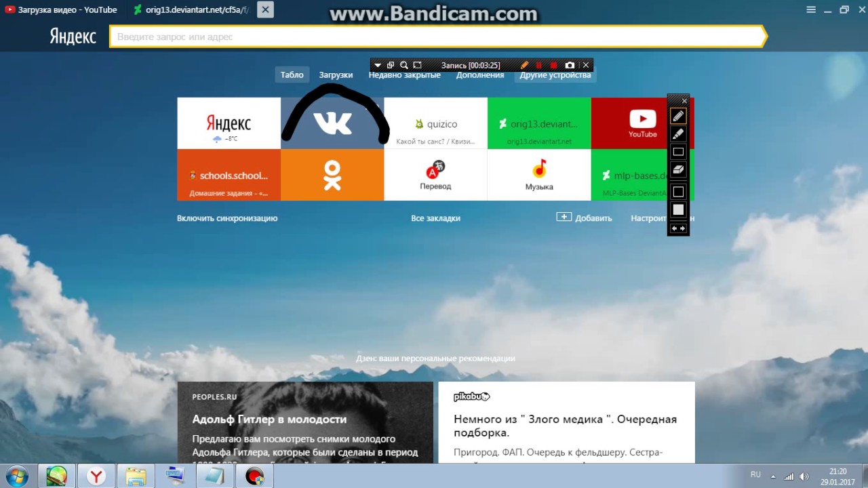The height and width of the screenshot is (488, 868).
Task: Open the orig13.deviantart tile
Action: point(539,123)
